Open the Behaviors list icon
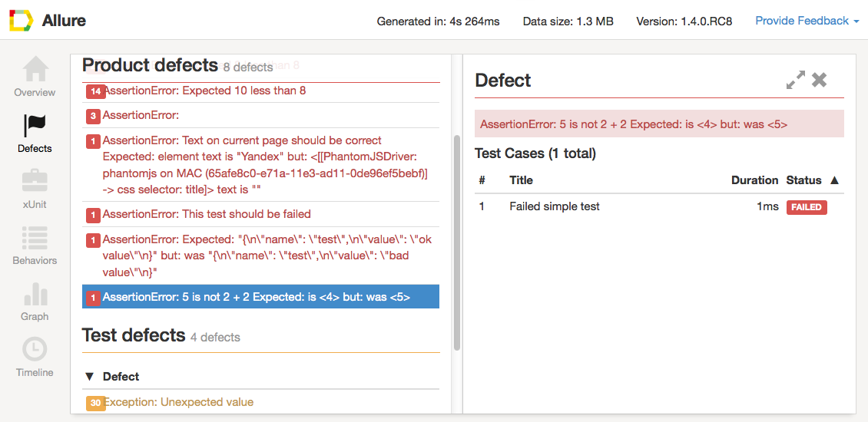Viewport: 868px width, 422px height. (35, 237)
